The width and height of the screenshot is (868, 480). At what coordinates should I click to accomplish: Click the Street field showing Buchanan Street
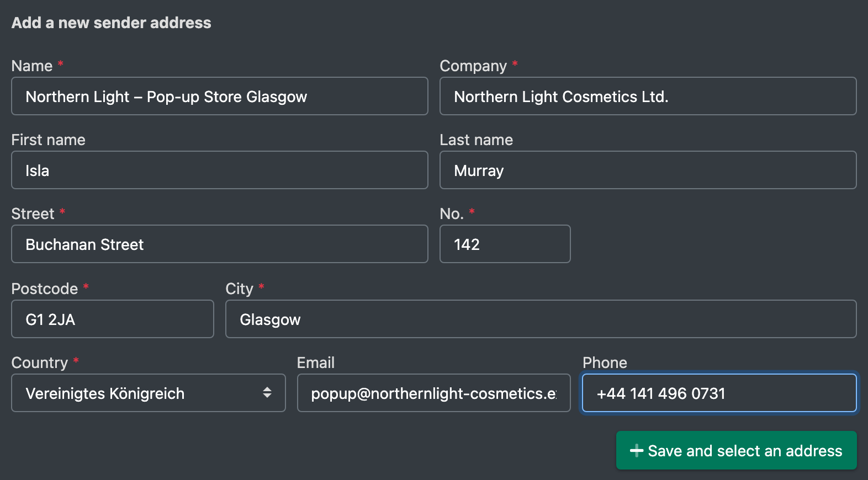tap(220, 244)
